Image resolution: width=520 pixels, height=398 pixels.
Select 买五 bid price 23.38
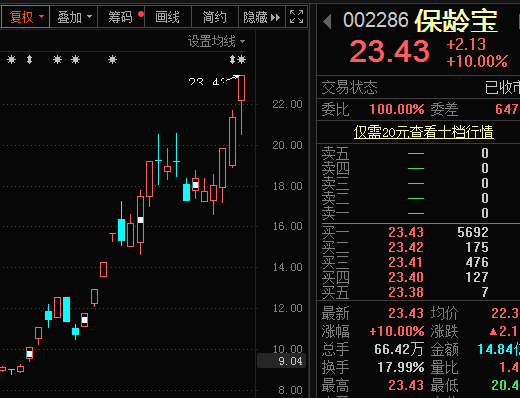406,292
